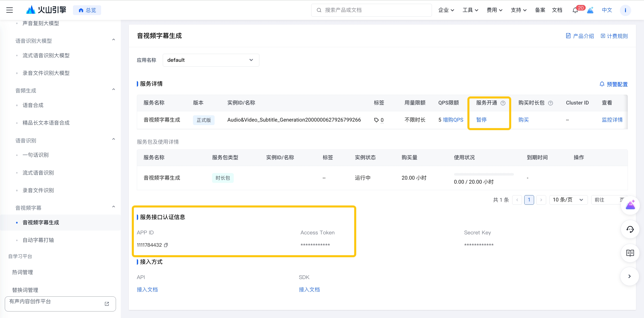Click the notification bell icon
Image resolution: width=644 pixels, height=318 pixels.
tap(575, 10)
